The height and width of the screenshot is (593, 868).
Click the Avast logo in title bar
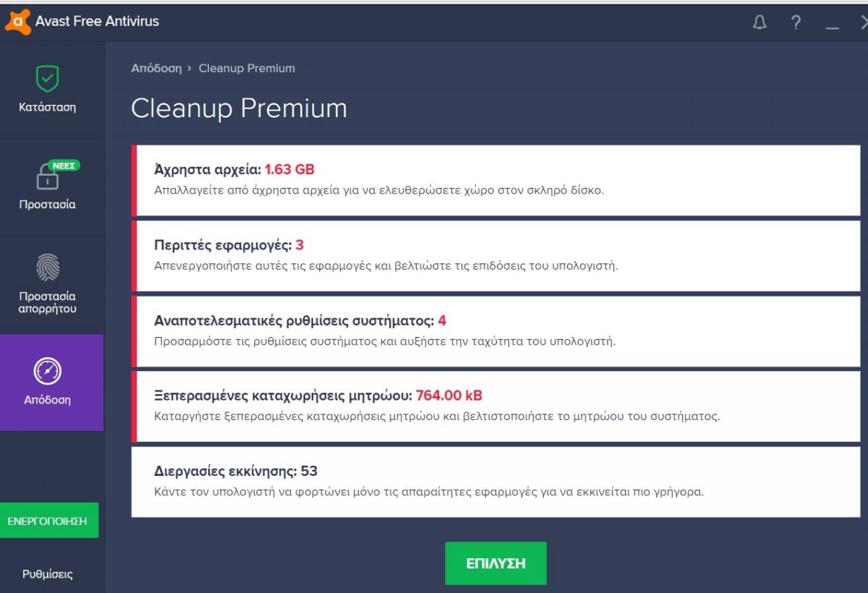[17, 20]
